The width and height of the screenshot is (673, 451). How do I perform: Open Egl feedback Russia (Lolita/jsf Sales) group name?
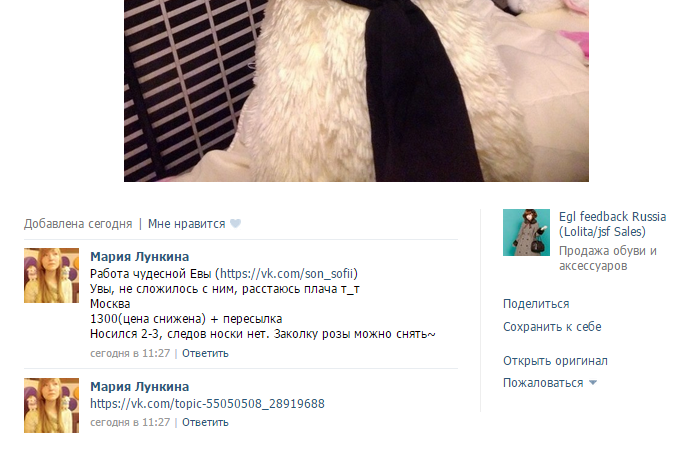click(x=612, y=224)
